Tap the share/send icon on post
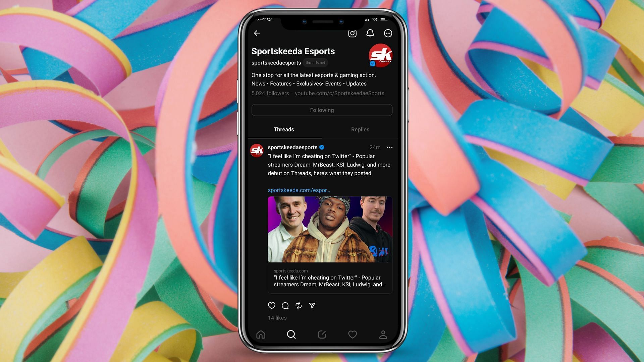This screenshot has width=644, height=362. point(312,305)
